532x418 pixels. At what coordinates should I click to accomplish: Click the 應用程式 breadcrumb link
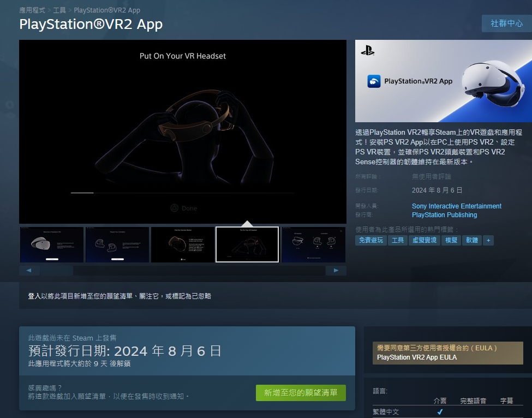[33, 10]
